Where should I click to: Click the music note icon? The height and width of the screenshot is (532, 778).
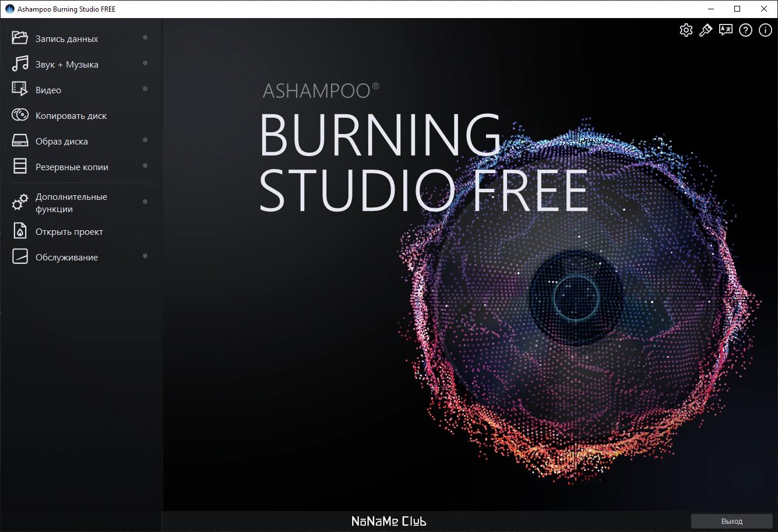pyautogui.click(x=20, y=64)
